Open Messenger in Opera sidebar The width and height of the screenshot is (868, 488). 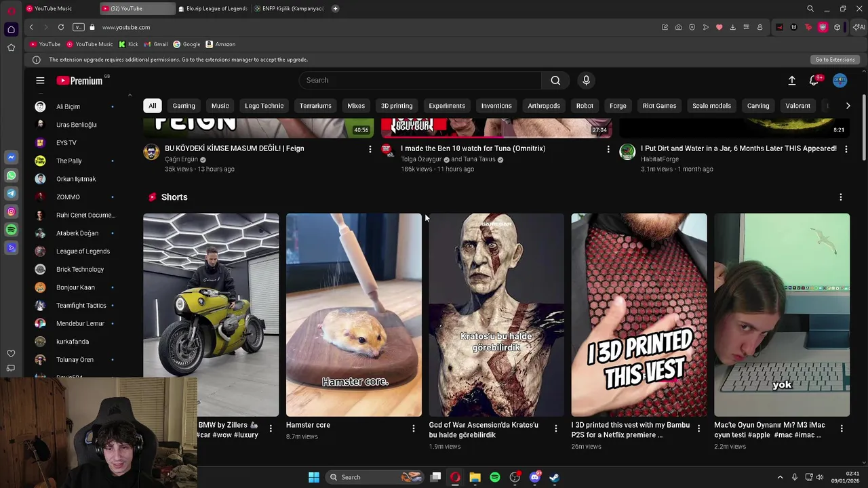point(11,157)
